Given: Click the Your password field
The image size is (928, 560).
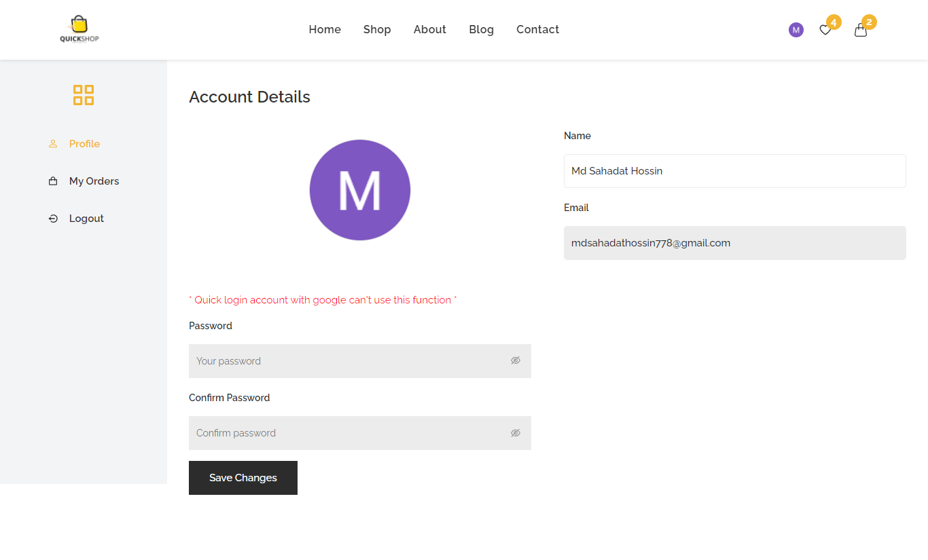Looking at the screenshot, I should (360, 361).
